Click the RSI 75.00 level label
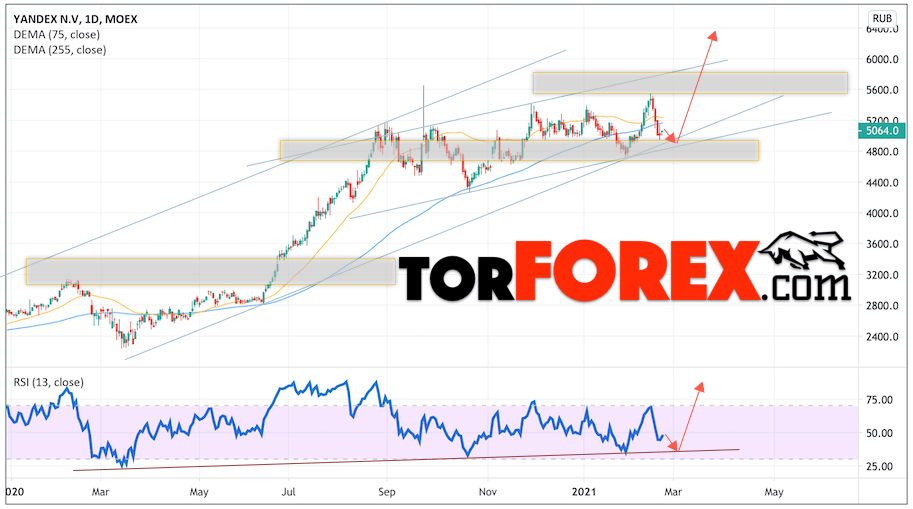Image resolution: width=913 pixels, height=509 pixels. 879,400
